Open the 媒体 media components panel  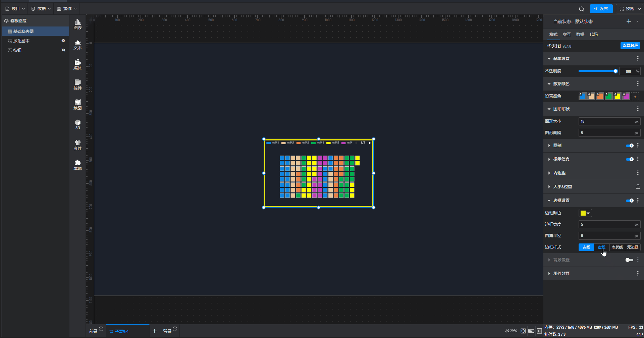click(77, 64)
